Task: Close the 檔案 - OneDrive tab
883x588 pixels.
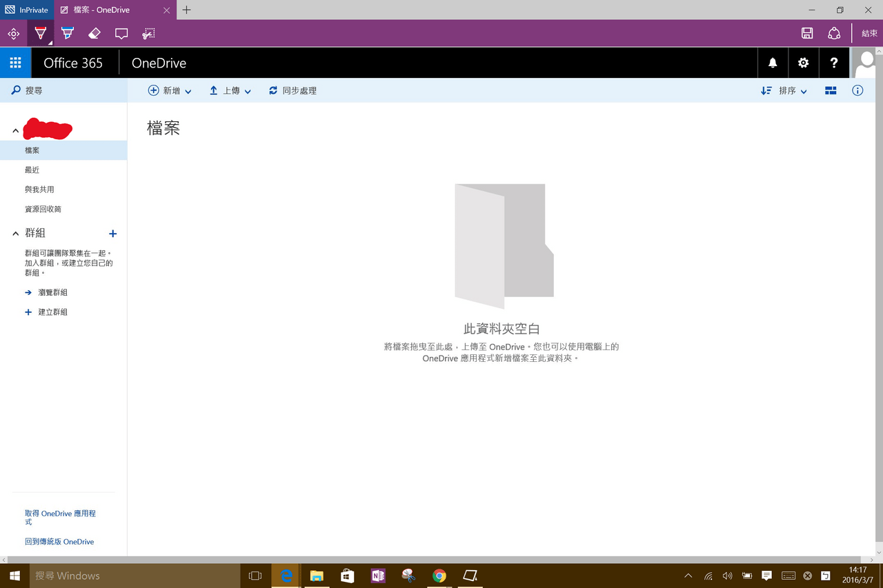Action: (166, 10)
